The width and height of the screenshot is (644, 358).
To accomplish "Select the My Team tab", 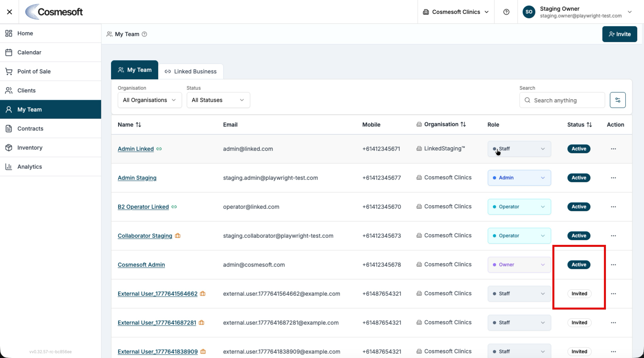I will click(x=134, y=70).
